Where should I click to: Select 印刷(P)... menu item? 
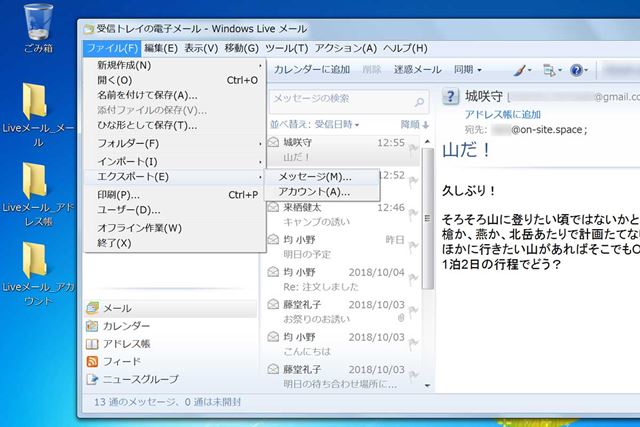(175, 195)
